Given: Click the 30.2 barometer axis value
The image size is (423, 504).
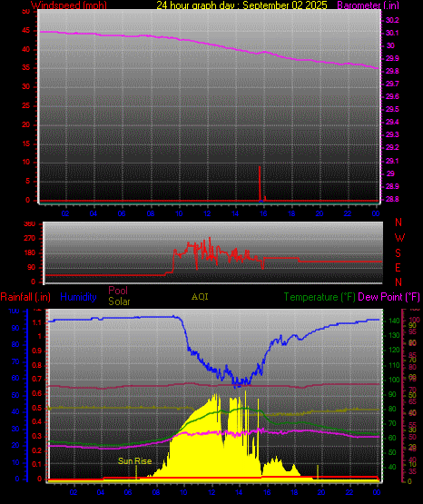Looking at the screenshot, I should [392, 20].
